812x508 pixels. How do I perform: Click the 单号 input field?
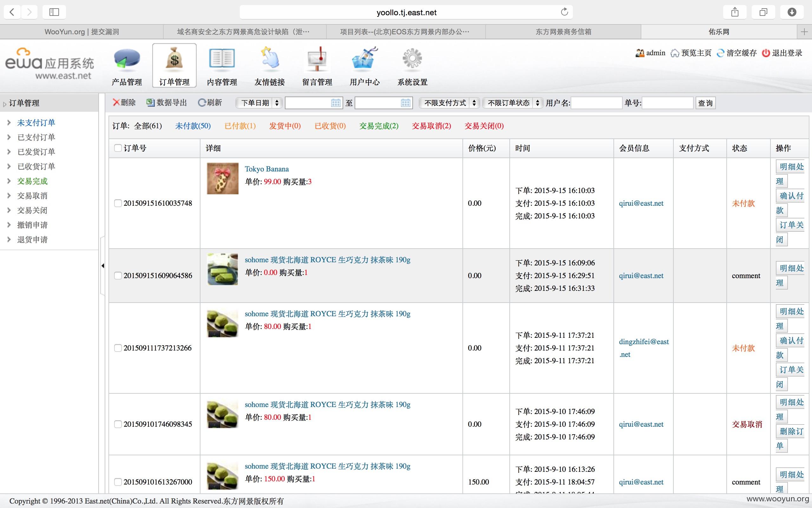tap(667, 103)
